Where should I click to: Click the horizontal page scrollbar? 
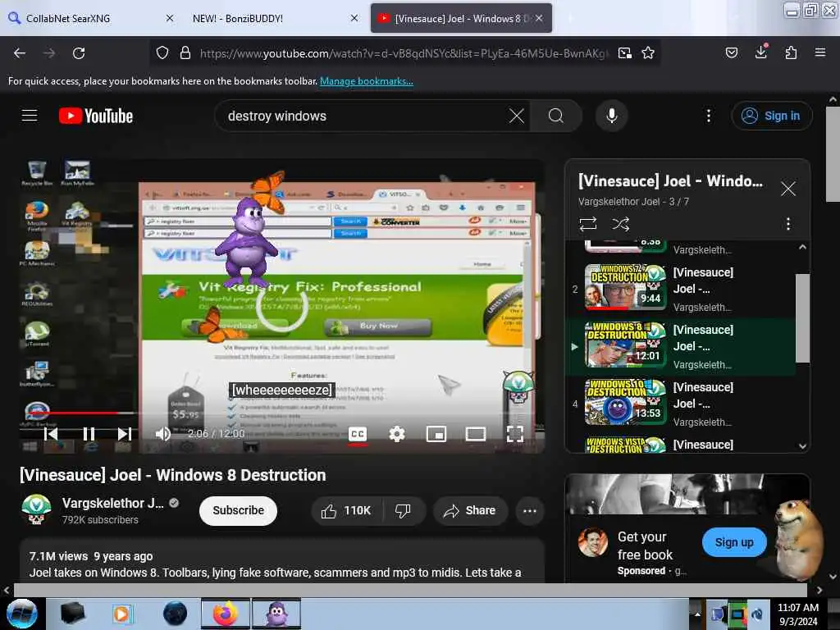click(x=410, y=590)
